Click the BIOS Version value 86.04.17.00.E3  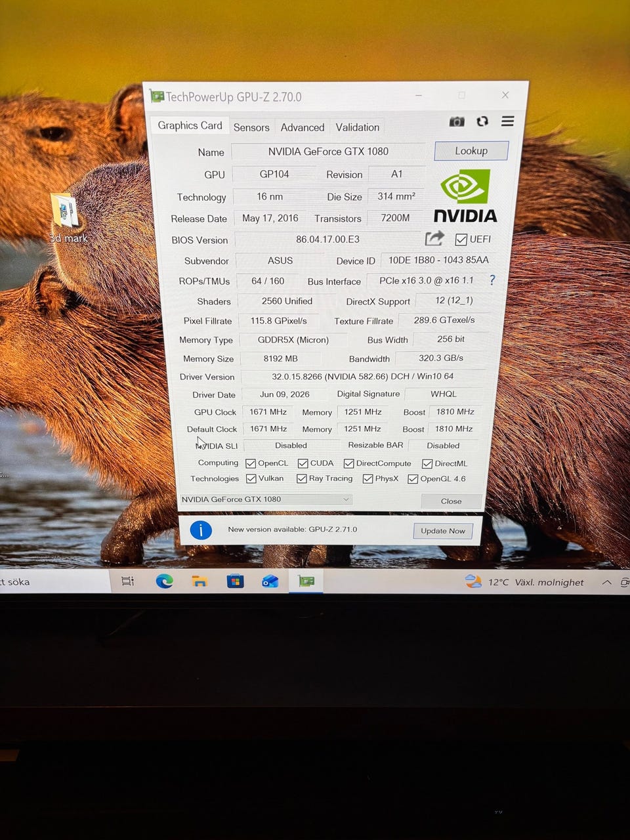(327, 240)
